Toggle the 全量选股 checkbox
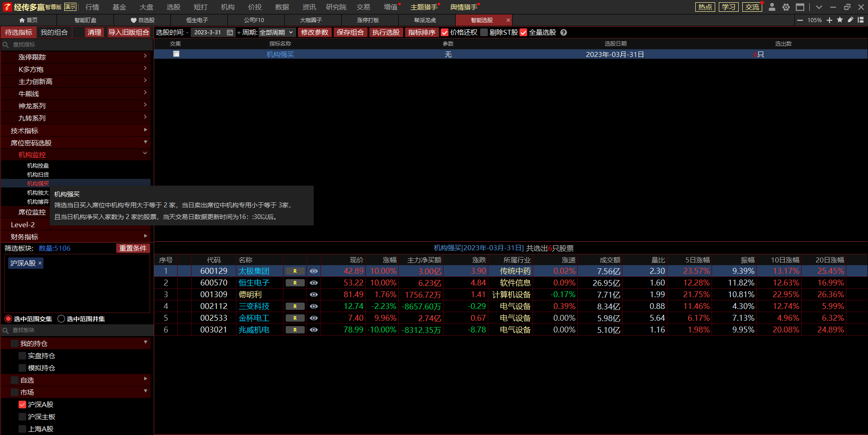 [523, 33]
